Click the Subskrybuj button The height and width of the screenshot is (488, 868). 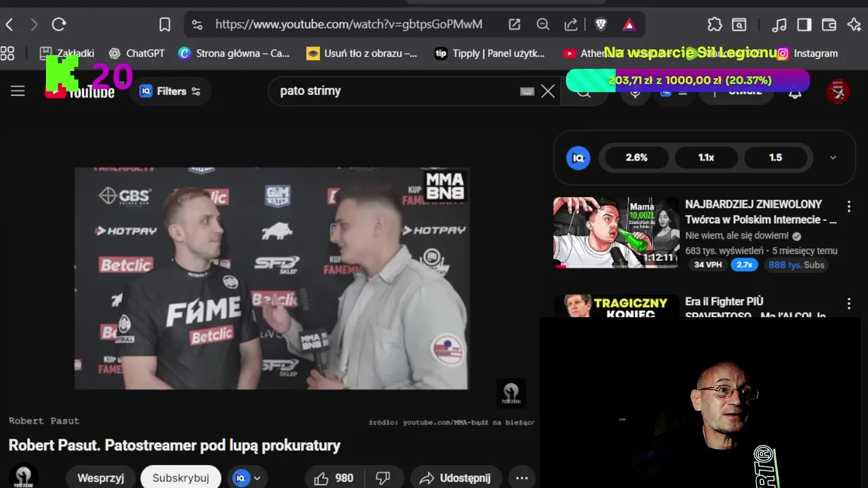coord(180,478)
